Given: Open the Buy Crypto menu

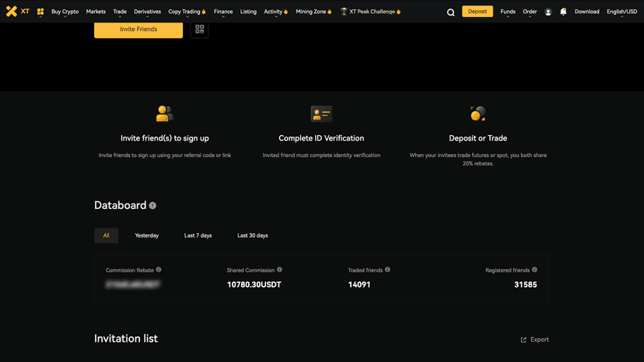Looking at the screenshot, I should (x=65, y=12).
